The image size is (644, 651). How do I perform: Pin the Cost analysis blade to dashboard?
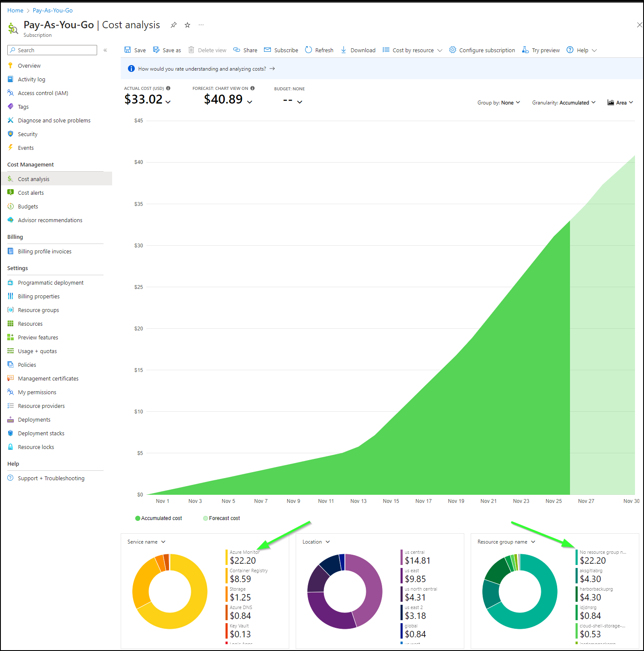click(173, 25)
